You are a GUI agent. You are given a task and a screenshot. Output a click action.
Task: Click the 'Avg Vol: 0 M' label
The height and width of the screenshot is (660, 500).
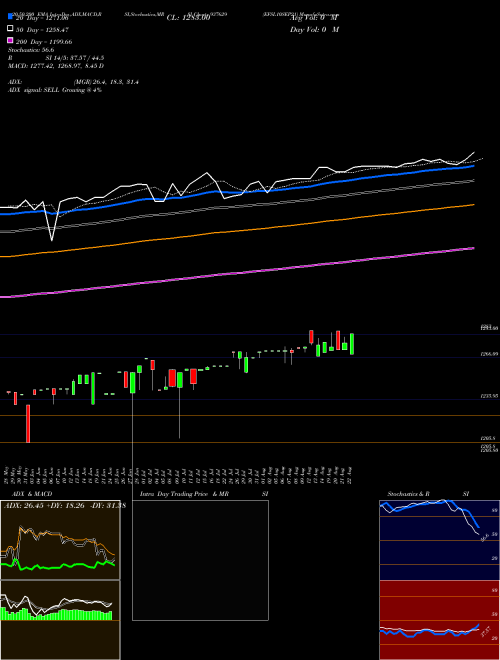[314, 18]
